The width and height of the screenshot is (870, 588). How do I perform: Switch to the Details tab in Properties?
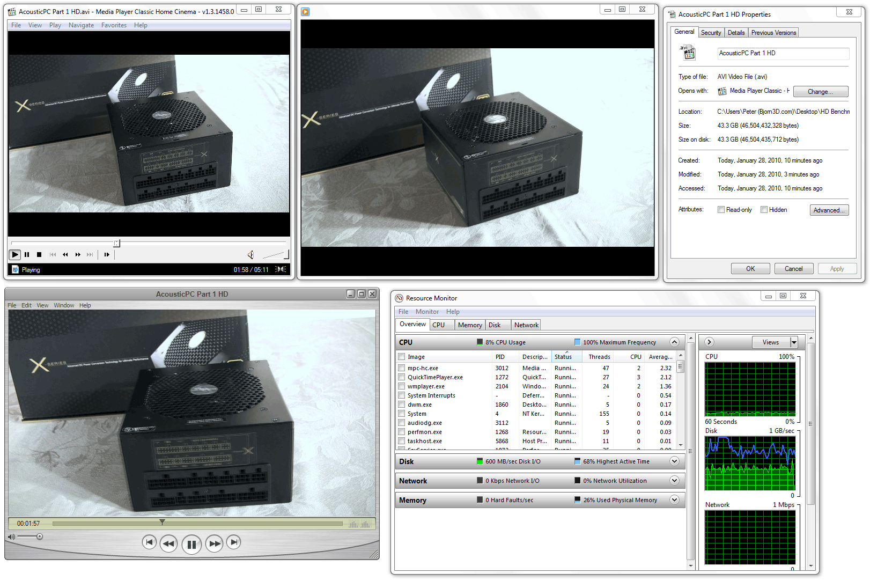[x=736, y=33]
